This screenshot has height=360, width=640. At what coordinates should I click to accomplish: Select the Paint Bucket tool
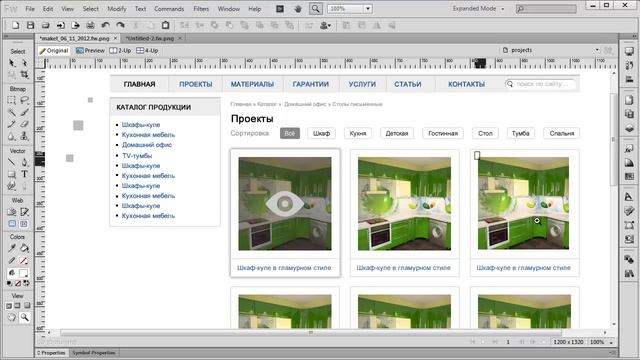pos(24,248)
